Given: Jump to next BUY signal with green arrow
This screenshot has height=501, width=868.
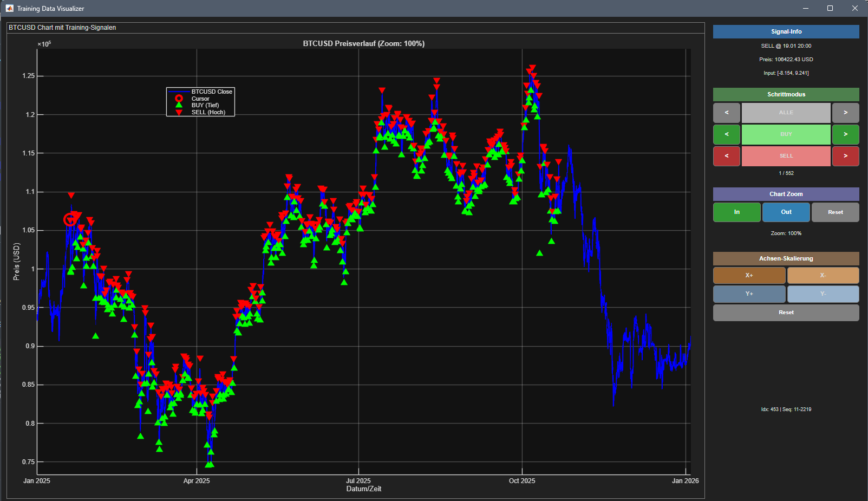Looking at the screenshot, I should point(845,134).
